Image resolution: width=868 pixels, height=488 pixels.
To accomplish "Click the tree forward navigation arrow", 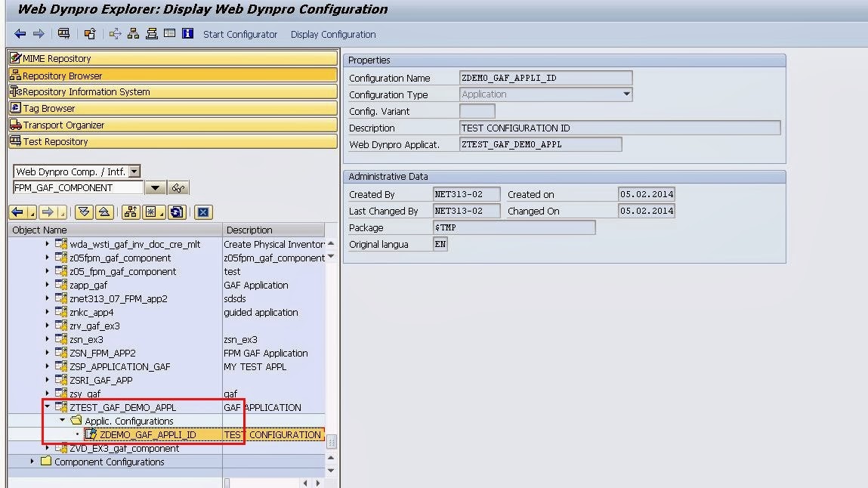I will tap(48, 212).
